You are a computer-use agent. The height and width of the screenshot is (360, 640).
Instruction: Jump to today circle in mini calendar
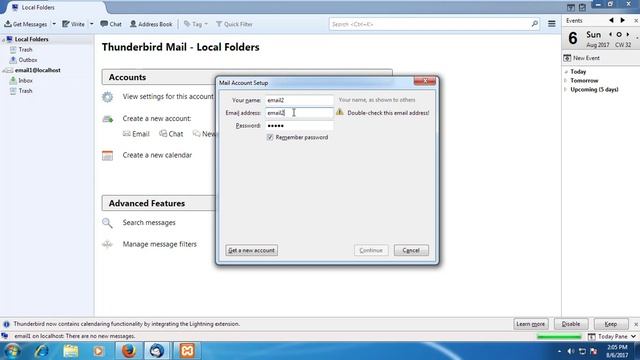point(619,35)
